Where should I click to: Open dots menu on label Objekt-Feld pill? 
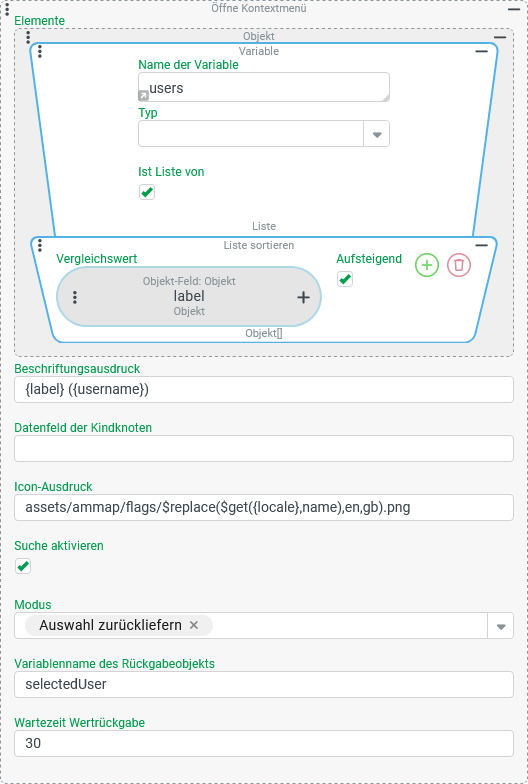pos(75,298)
